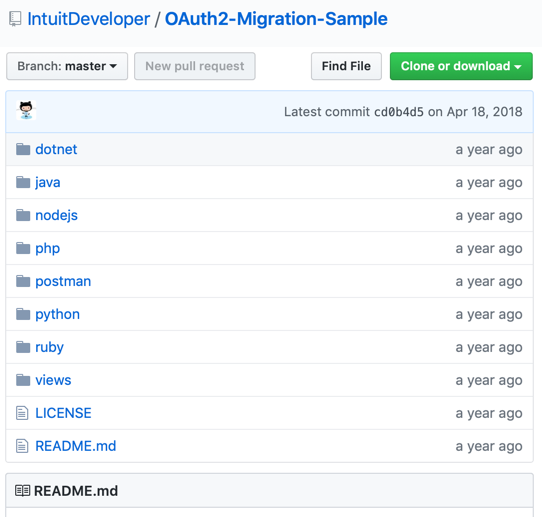Click the dotnet folder icon
Image resolution: width=542 pixels, height=517 pixels.
pyautogui.click(x=23, y=149)
